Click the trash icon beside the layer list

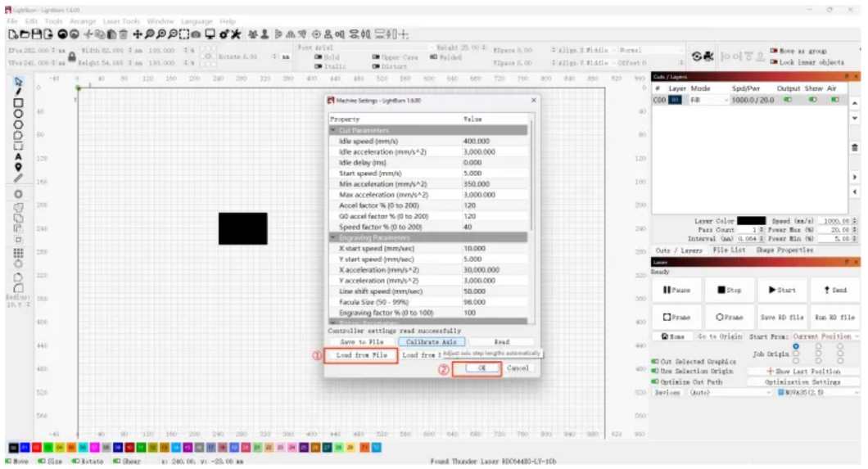click(x=855, y=147)
